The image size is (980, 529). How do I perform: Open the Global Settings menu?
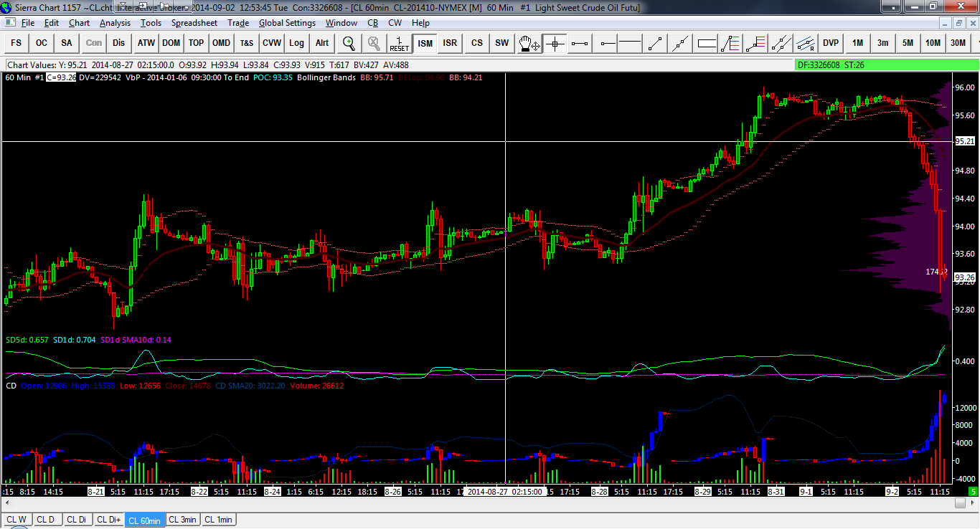tap(287, 23)
